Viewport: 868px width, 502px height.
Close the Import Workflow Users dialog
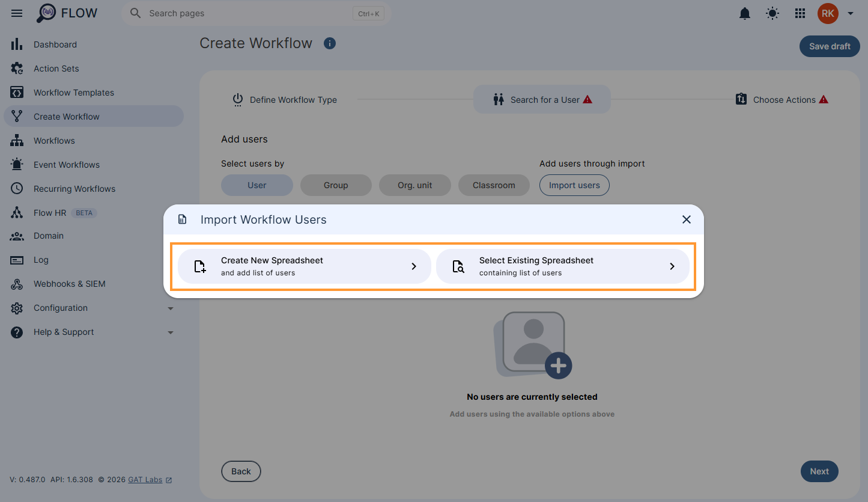(x=687, y=219)
